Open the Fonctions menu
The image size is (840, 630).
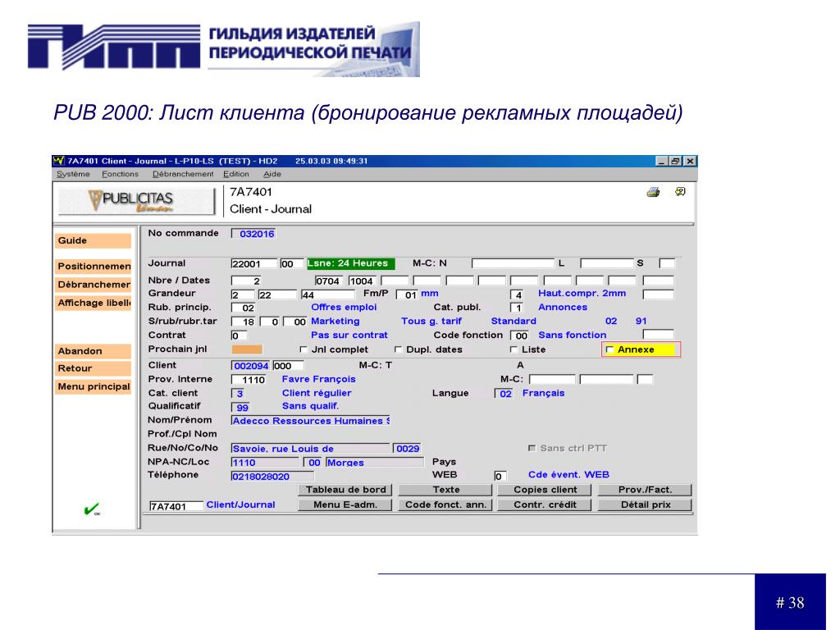[x=120, y=174]
